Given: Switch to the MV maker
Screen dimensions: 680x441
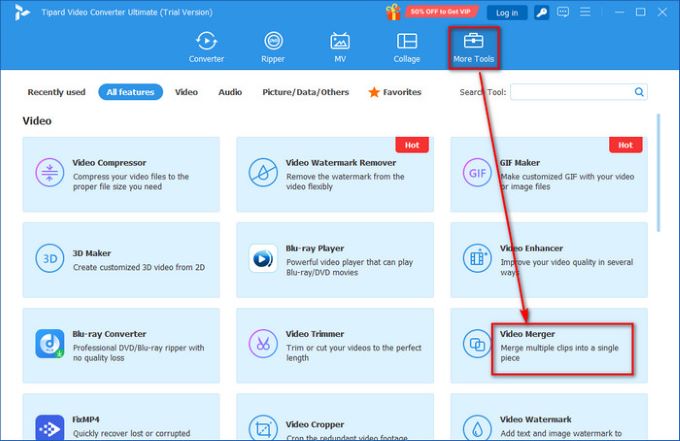Looking at the screenshot, I should click(x=340, y=47).
